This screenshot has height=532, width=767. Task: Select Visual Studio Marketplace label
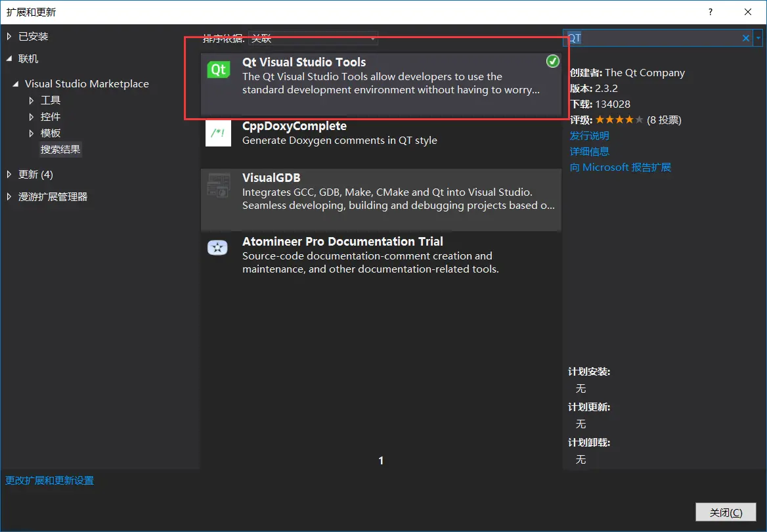click(87, 83)
